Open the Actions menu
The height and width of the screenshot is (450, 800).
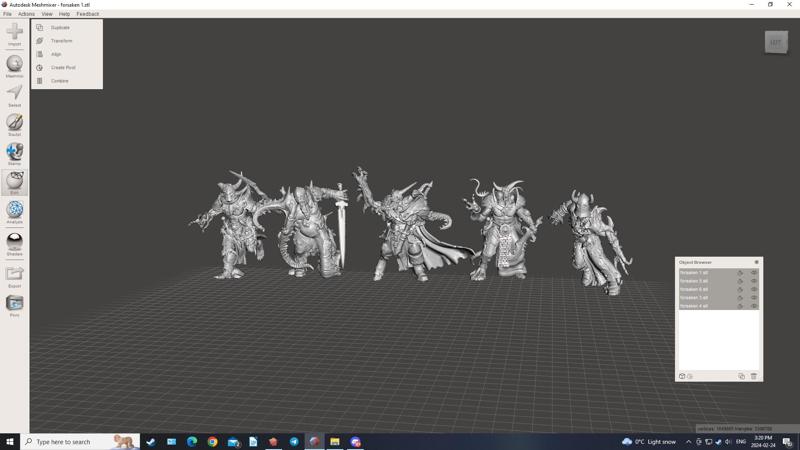pos(26,14)
